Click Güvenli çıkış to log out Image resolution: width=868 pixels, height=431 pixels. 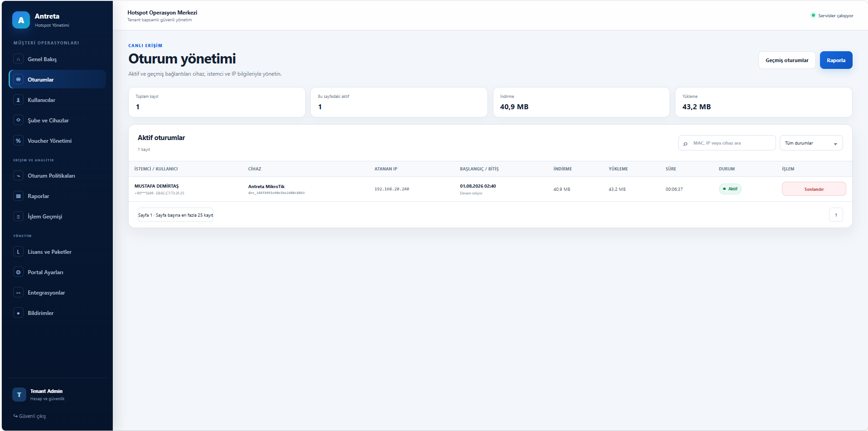[30, 416]
